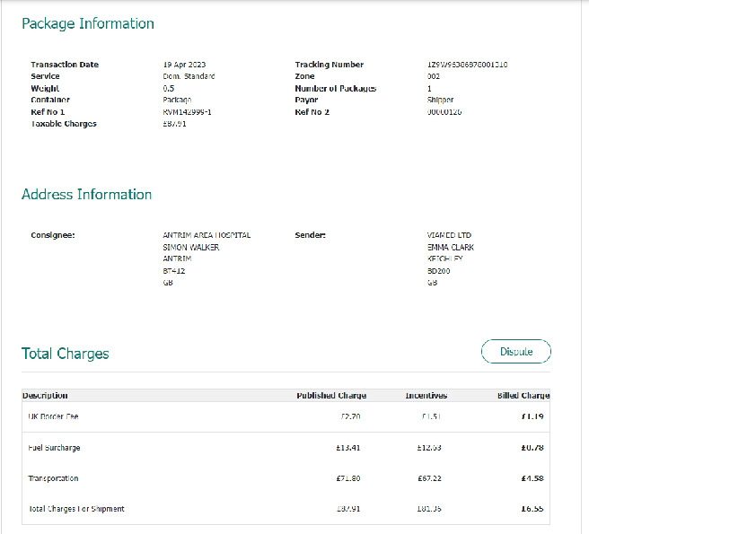Click the sender name VIAMED LTD
The height and width of the screenshot is (534, 756).
[449, 235]
